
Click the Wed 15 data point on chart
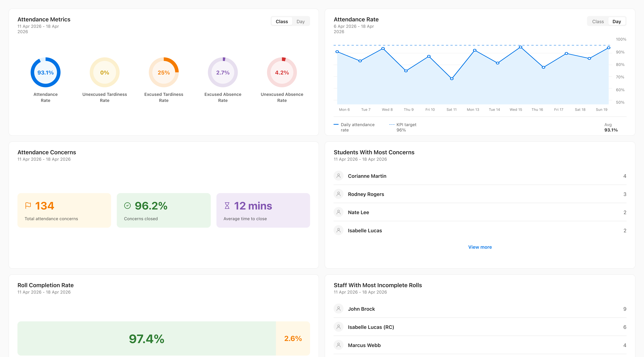point(520,47)
